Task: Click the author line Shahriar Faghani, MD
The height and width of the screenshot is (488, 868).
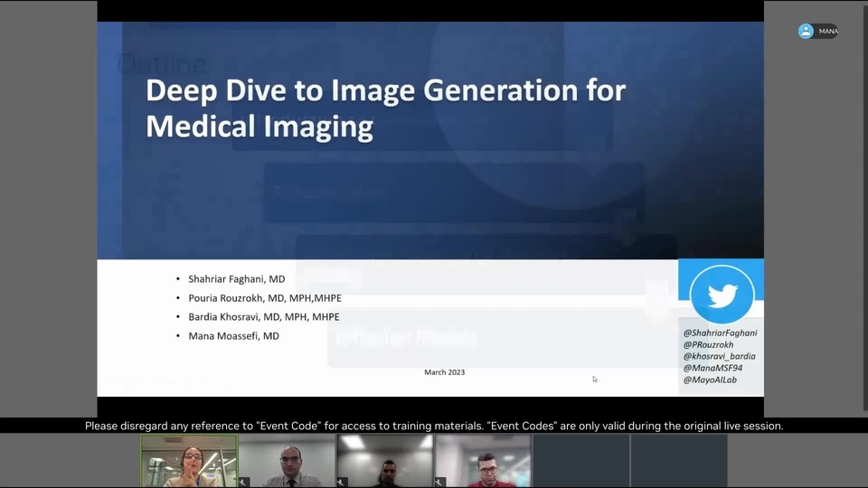Action: tap(236, 279)
